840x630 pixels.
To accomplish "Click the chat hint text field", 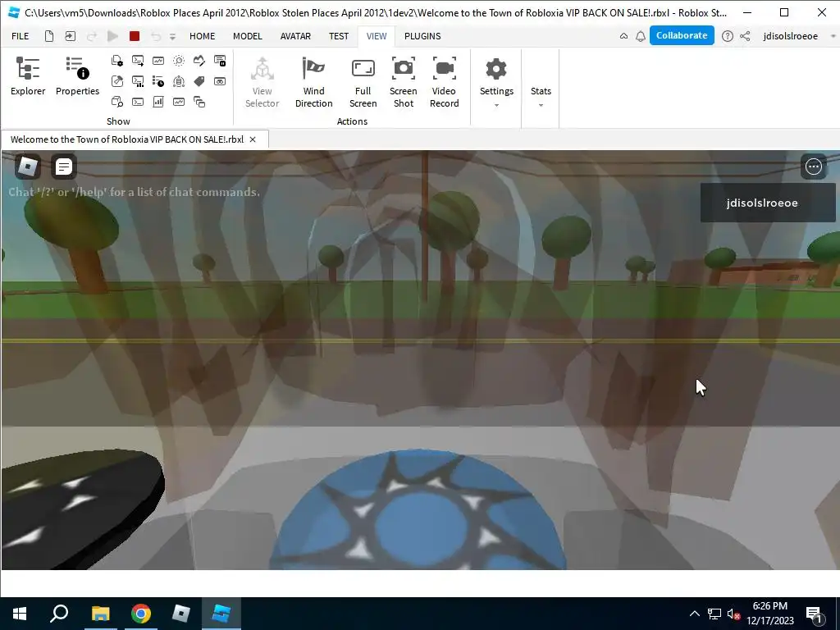I will (134, 192).
